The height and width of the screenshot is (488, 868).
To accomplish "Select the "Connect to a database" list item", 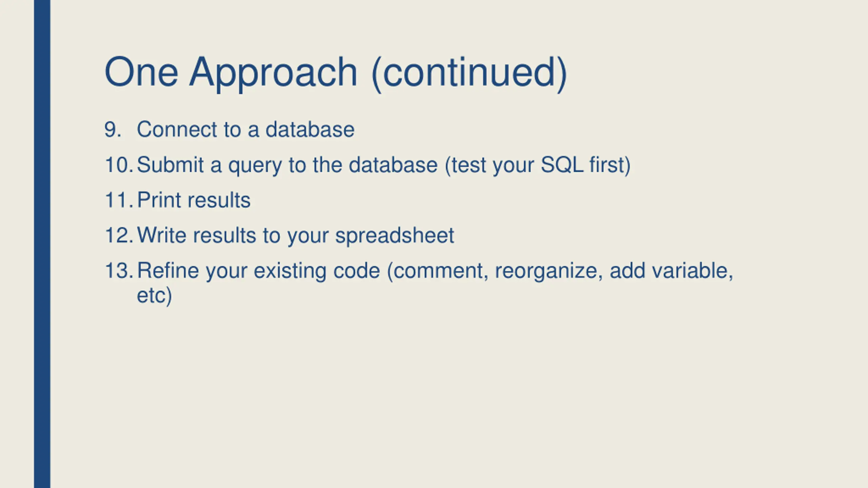I will (x=245, y=129).
